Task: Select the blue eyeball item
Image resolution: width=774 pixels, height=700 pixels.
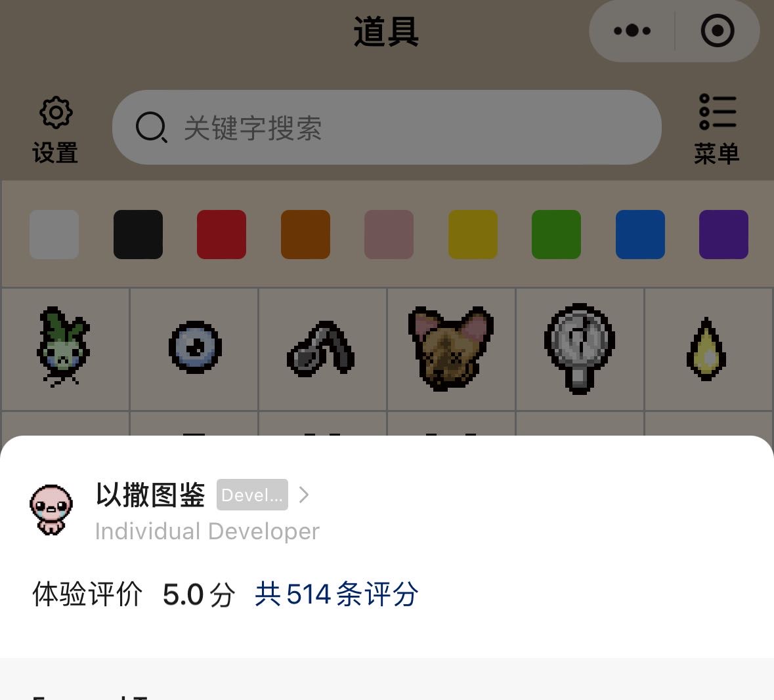Action: tap(195, 347)
